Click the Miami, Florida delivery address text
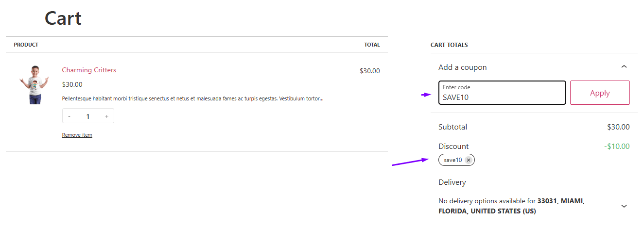The height and width of the screenshot is (227, 644). (x=512, y=206)
